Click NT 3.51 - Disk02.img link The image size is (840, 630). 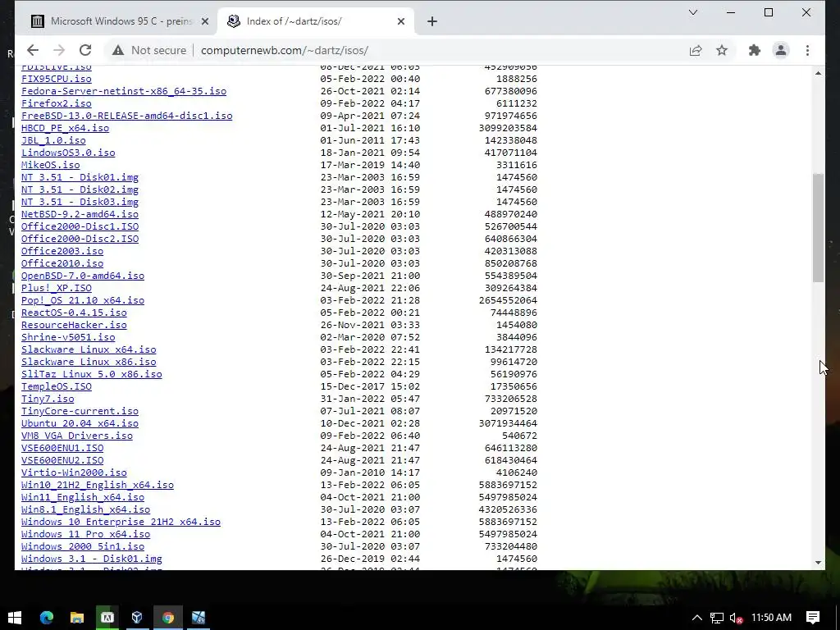point(80,189)
